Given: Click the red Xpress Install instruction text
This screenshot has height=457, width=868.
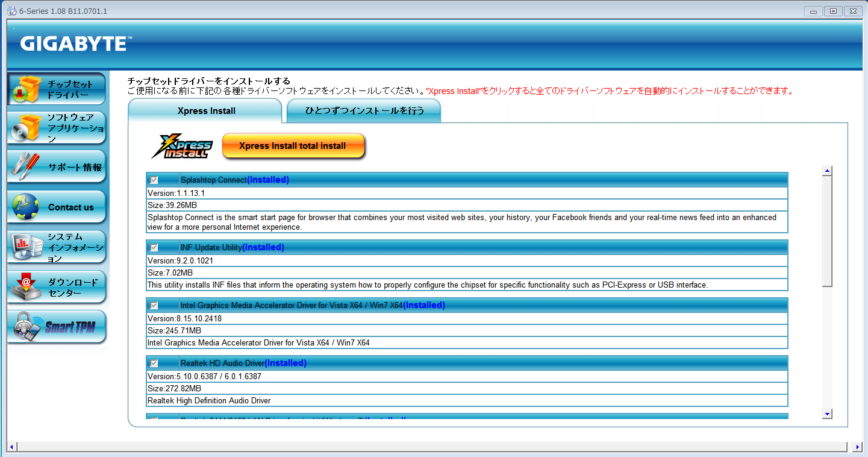Looking at the screenshot, I should pos(610,91).
